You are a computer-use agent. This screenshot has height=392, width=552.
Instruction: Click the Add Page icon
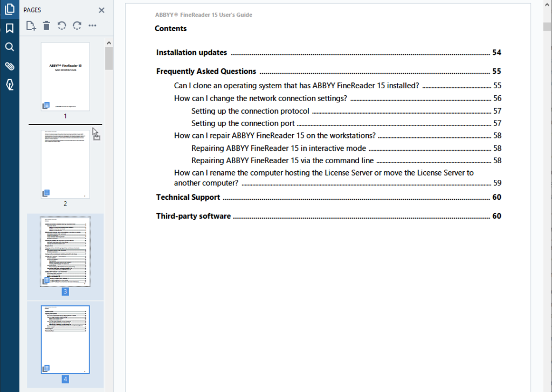[31, 26]
